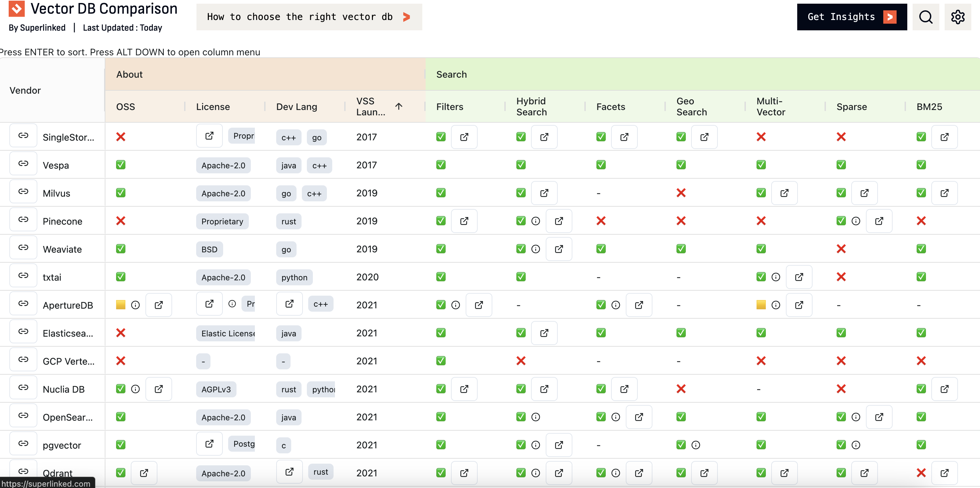This screenshot has height=488, width=980.
Task: Open Milvus Multi-Vector external link
Action: (x=785, y=193)
